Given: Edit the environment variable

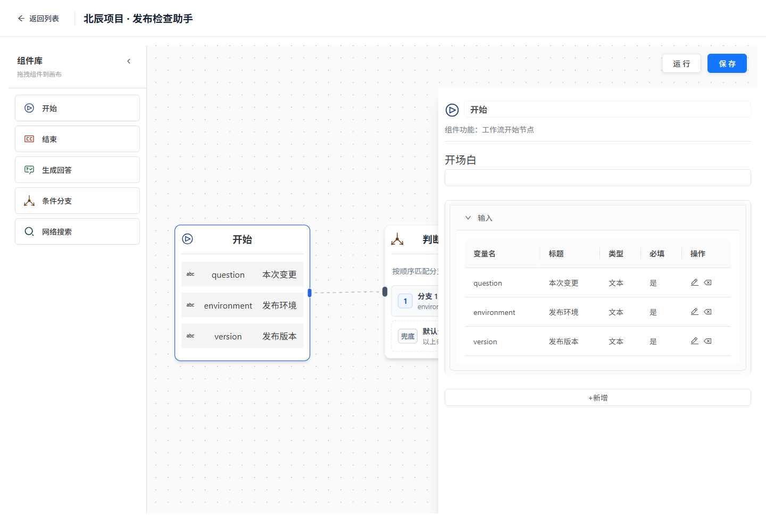Looking at the screenshot, I should pos(695,312).
